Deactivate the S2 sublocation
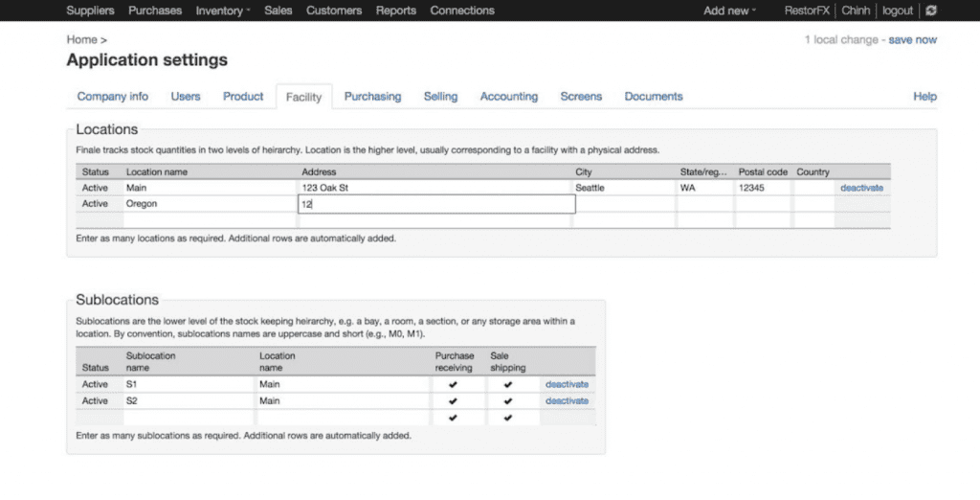Image resolution: width=980 pixels, height=500 pixels. 567,401
